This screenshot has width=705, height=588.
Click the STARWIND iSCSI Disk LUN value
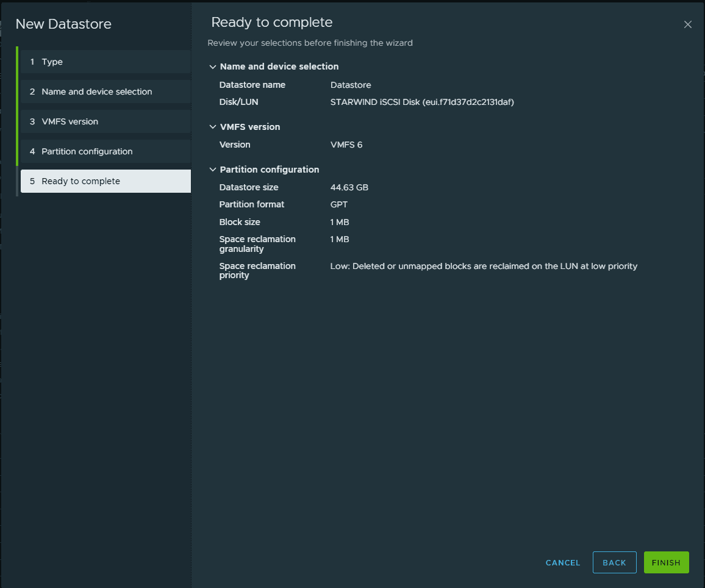(x=422, y=102)
